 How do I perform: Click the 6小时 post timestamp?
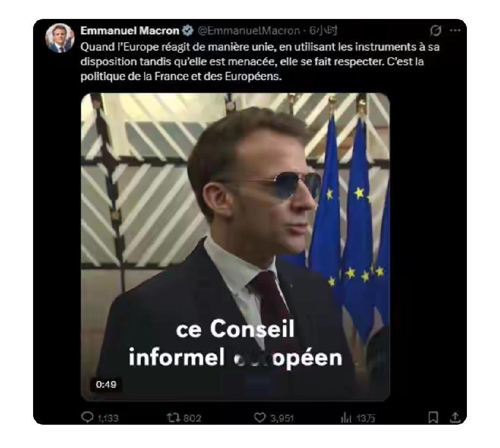(323, 30)
